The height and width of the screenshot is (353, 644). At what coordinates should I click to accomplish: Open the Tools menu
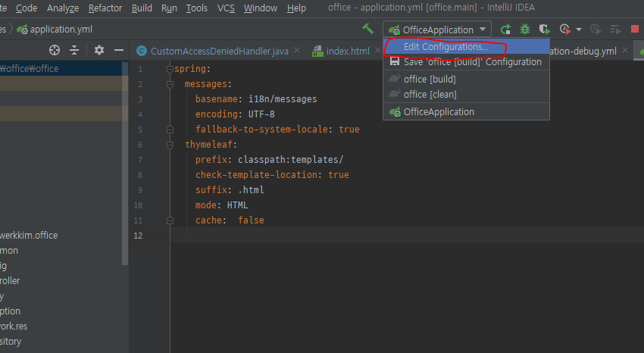click(197, 8)
